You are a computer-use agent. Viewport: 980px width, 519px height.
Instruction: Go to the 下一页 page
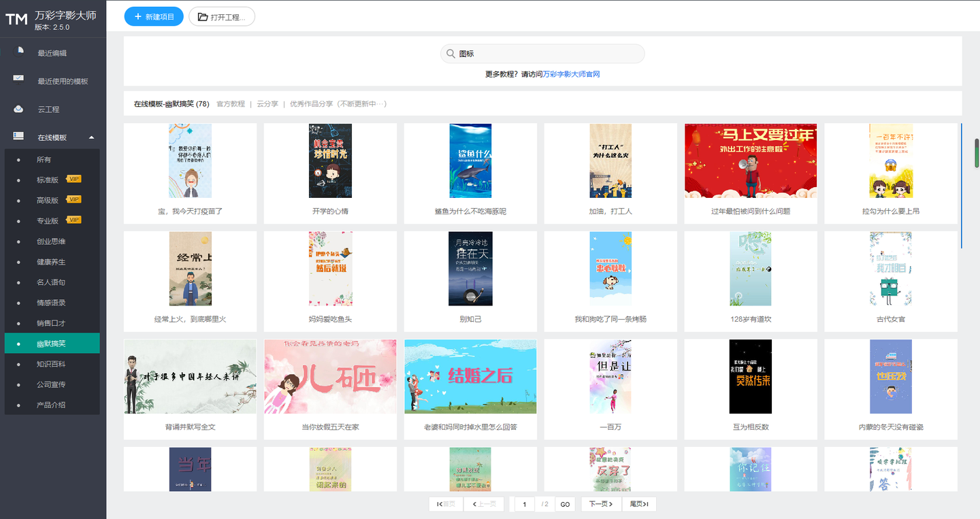pyautogui.click(x=601, y=504)
